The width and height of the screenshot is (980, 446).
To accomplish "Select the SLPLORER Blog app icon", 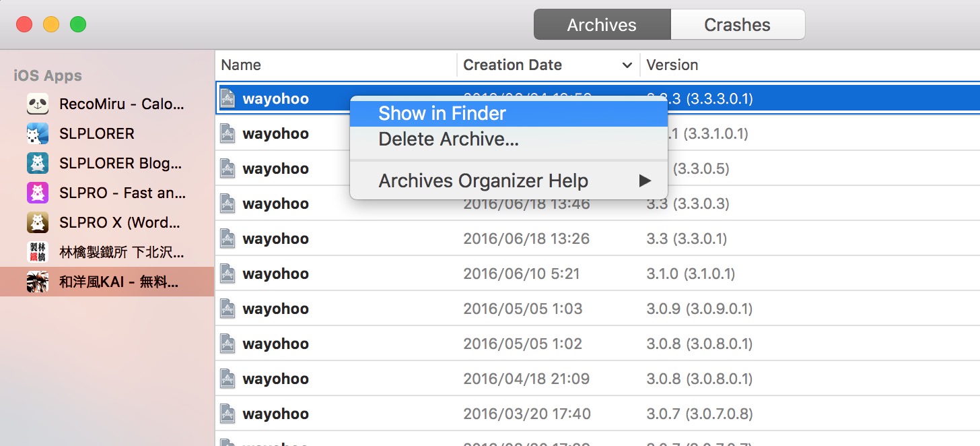I will (38, 163).
